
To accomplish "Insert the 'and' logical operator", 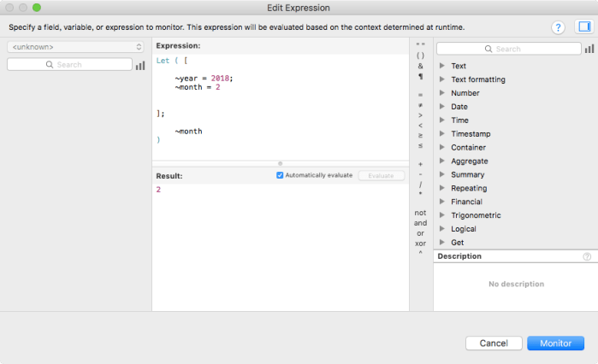I will point(420,222).
